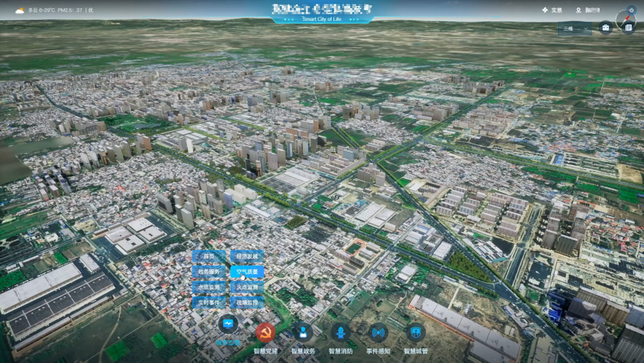Open the location selector with pin icon
644x363 pixels.
point(587,10)
